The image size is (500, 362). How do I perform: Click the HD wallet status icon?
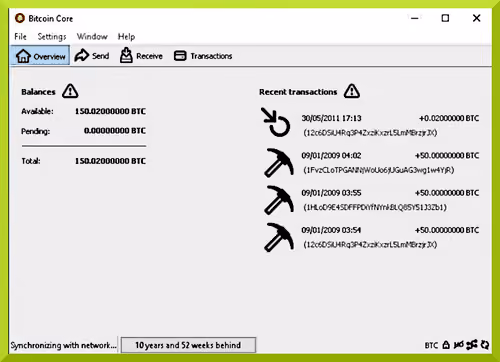pos(459,345)
